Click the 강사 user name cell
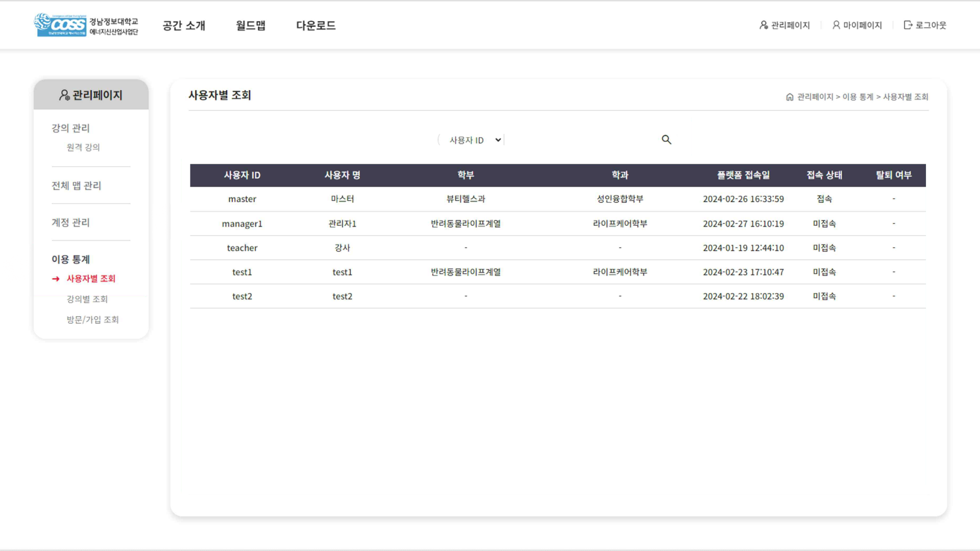Image resolution: width=980 pixels, height=551 pixels. (x=342, y=248)
